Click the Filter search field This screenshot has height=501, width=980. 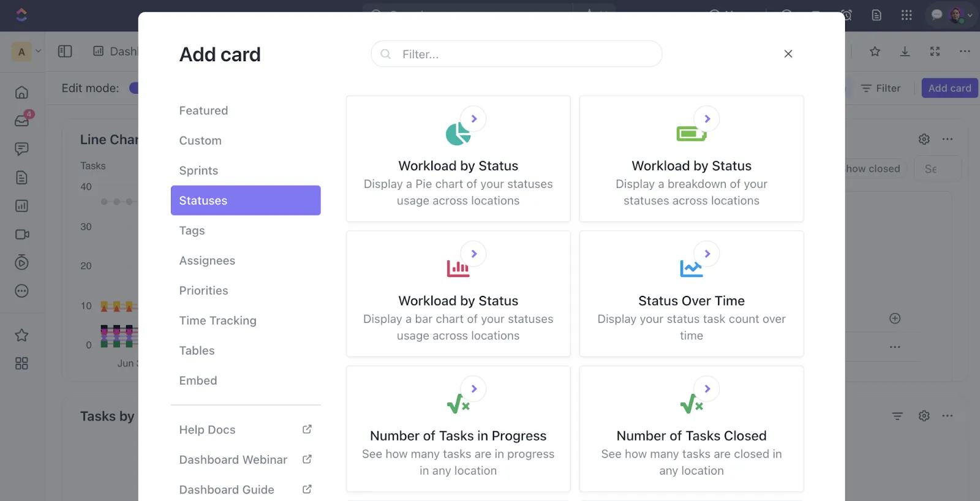(516, 54)
